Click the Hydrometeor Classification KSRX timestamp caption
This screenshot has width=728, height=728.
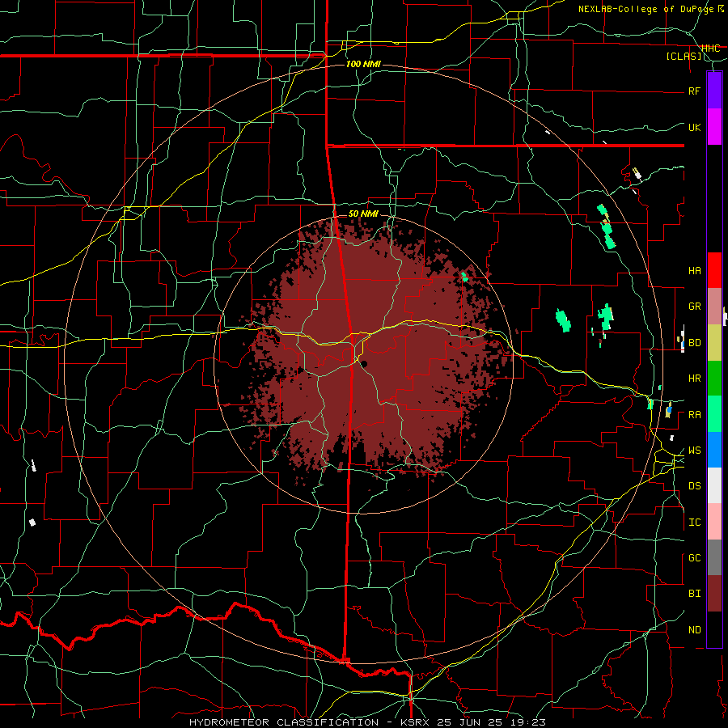click(x=367, y=722)
